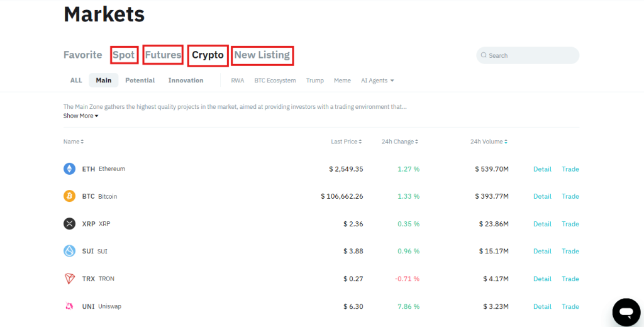Open the chat support bubble icon

pyautogui.click(x=626, y=312)
